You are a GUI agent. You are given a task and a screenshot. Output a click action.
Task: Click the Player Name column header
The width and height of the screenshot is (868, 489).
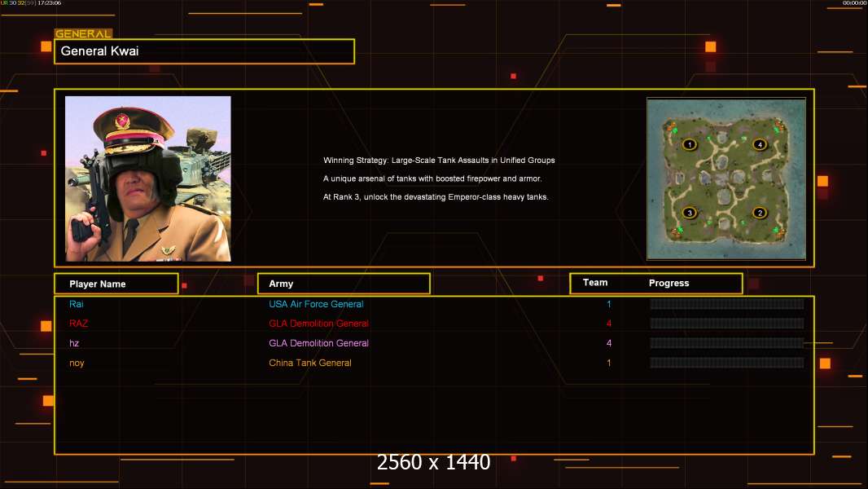(x=116, y=284)
